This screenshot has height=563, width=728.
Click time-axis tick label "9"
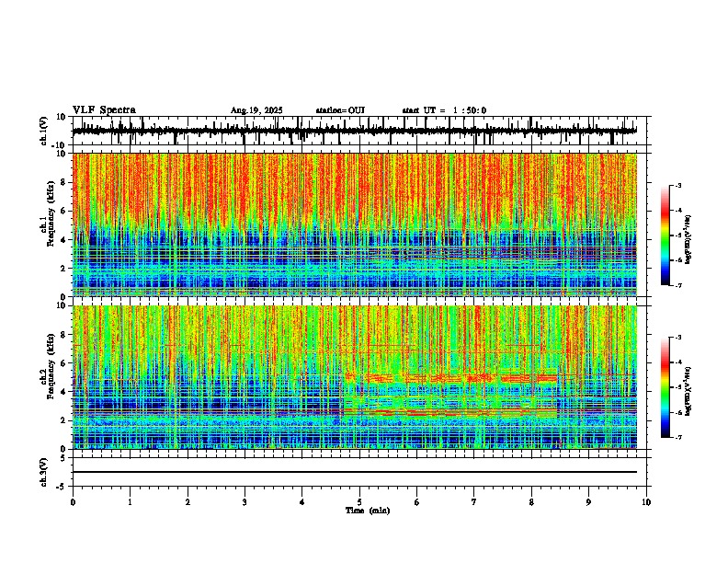[x=588, y=502]
